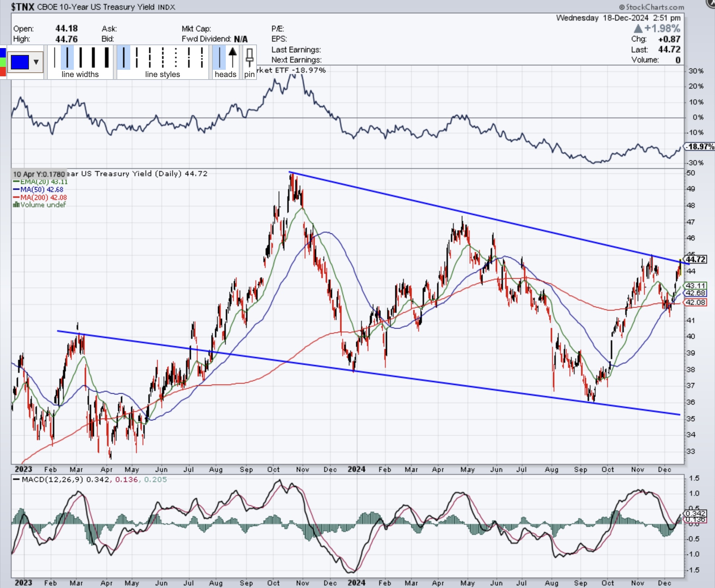Pick the green color strip on left edge
Screen dimensions: 715x588
click(x=3, y=62)
